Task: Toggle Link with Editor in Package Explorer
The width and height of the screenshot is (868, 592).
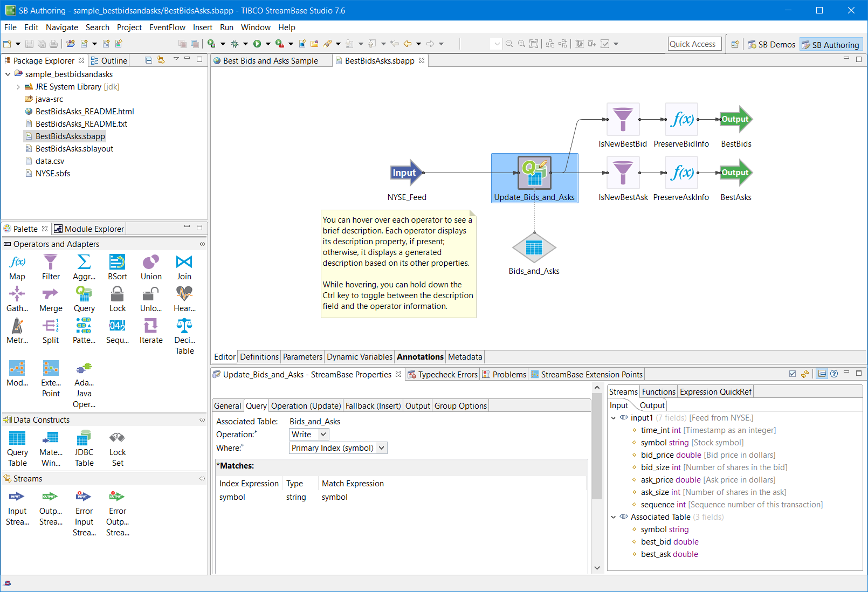Action: tap(161, 60)
